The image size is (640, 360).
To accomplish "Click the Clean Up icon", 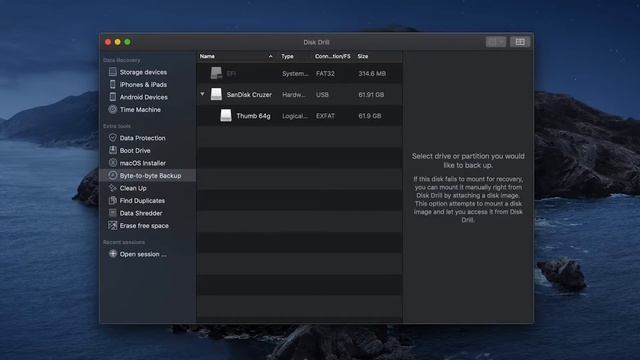I will point(113,188).
